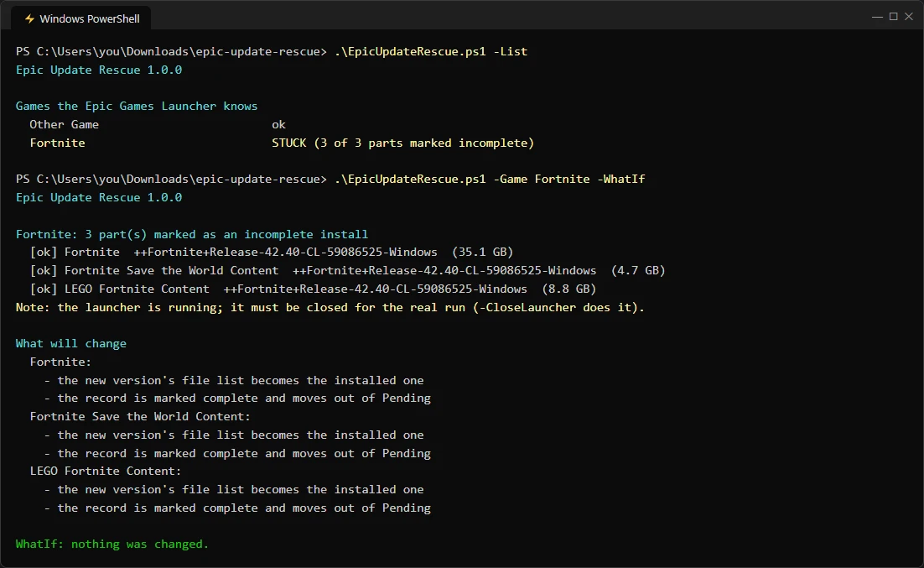This screenshot has height=568, width=924.
Task: Click the second 'Epic Update Rescue 1.0.0' line
Action: (99, 198)
